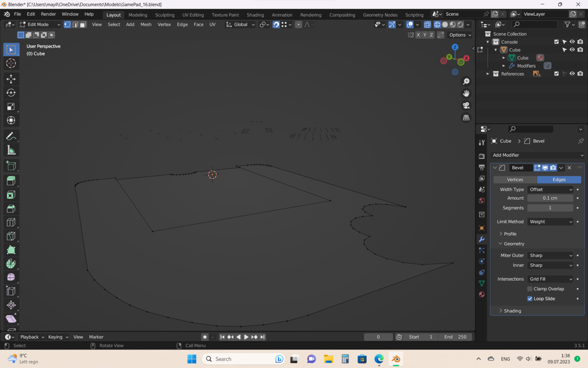Open the Render properties tab
Image resolution: width=588 pixels, height=368 pixels.
coord(481,156)
